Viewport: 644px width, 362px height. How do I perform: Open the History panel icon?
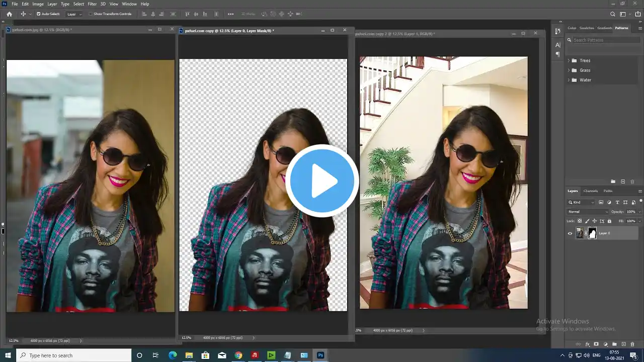coord(557,31)
